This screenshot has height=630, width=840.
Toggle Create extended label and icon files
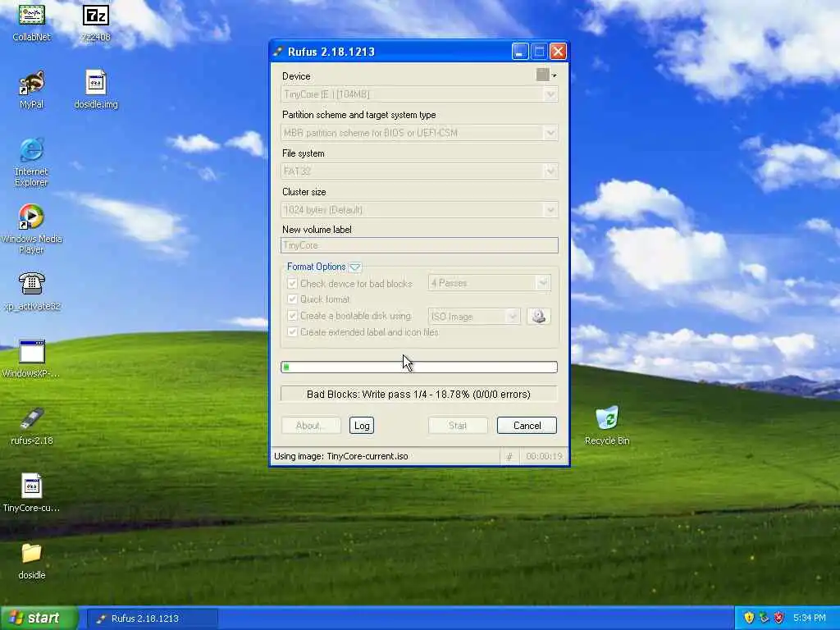tap(292, 332)
